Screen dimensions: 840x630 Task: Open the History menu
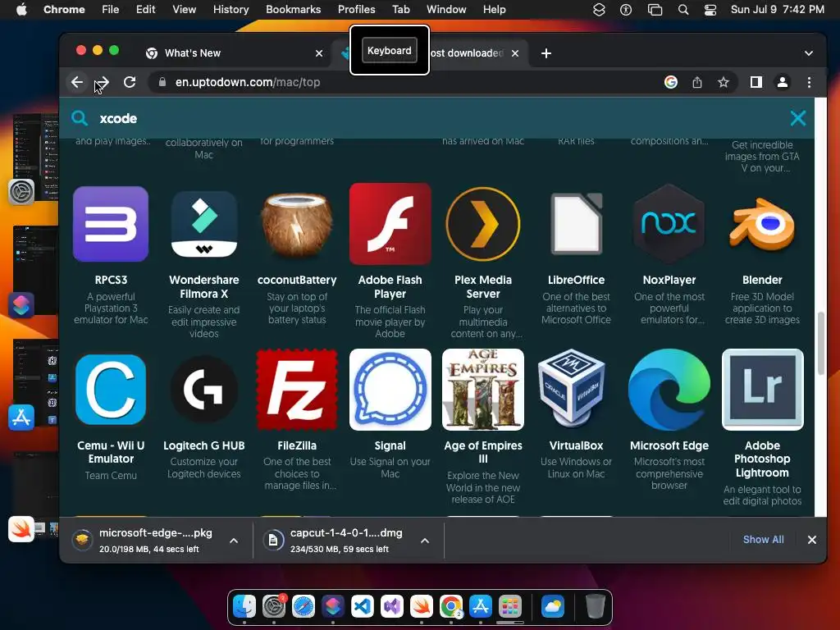click(x=231, y=9)
